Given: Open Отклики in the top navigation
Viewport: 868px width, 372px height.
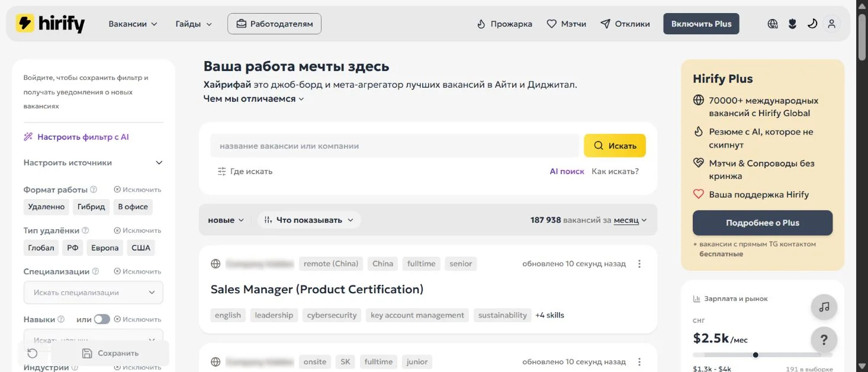Looking at the screenshot, I should tap(625, 24).
